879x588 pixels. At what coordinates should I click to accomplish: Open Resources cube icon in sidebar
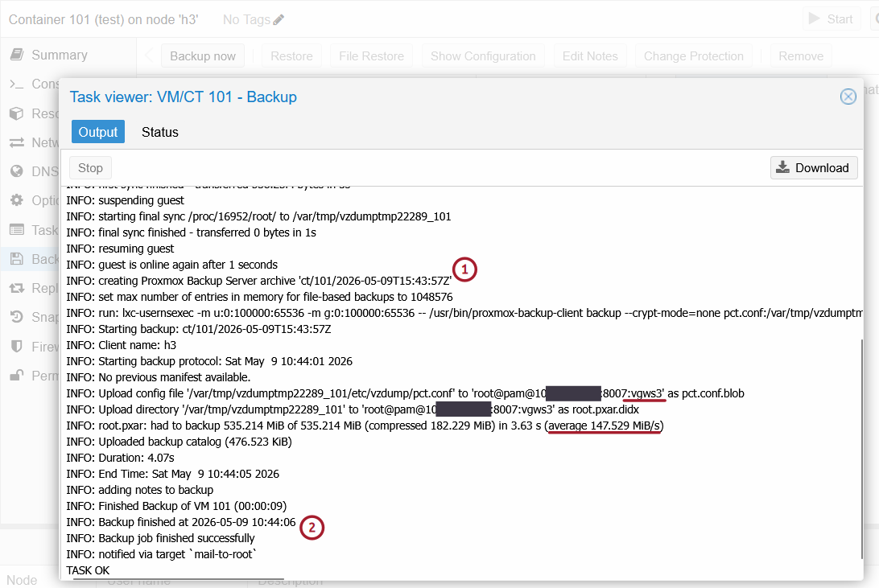pos(17,113)
